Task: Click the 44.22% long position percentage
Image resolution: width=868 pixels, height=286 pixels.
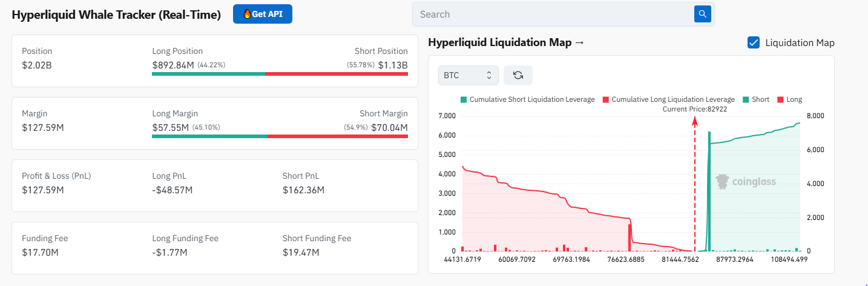Action: coord(212,65)
